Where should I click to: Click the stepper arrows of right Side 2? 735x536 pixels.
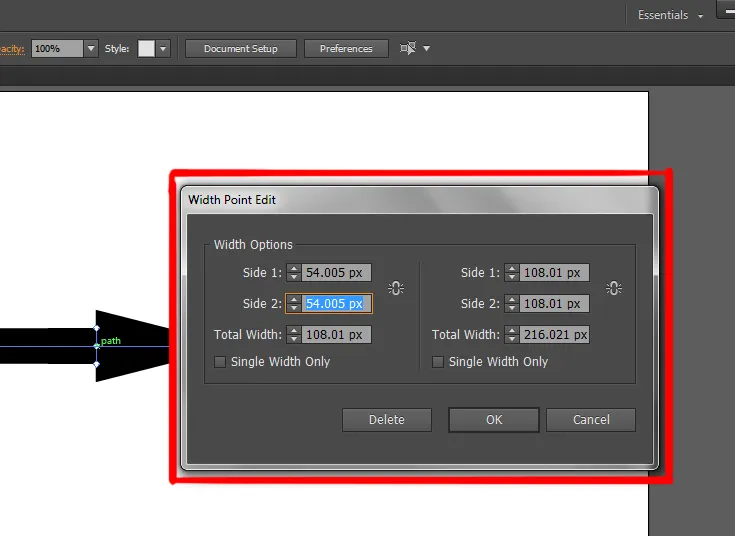tap(512, 304)
